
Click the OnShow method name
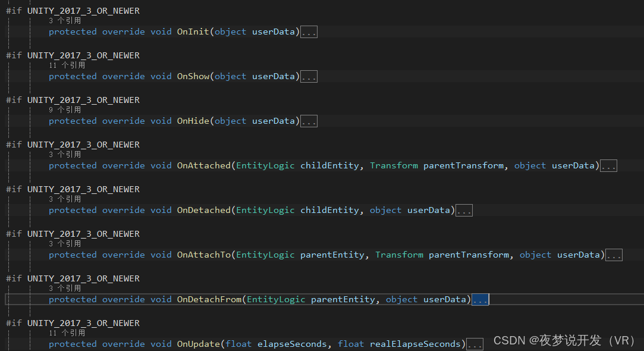(193, 77)
